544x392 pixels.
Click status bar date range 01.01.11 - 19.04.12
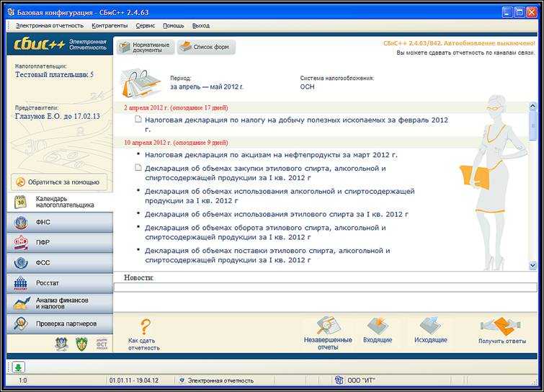tap(134, 380)
